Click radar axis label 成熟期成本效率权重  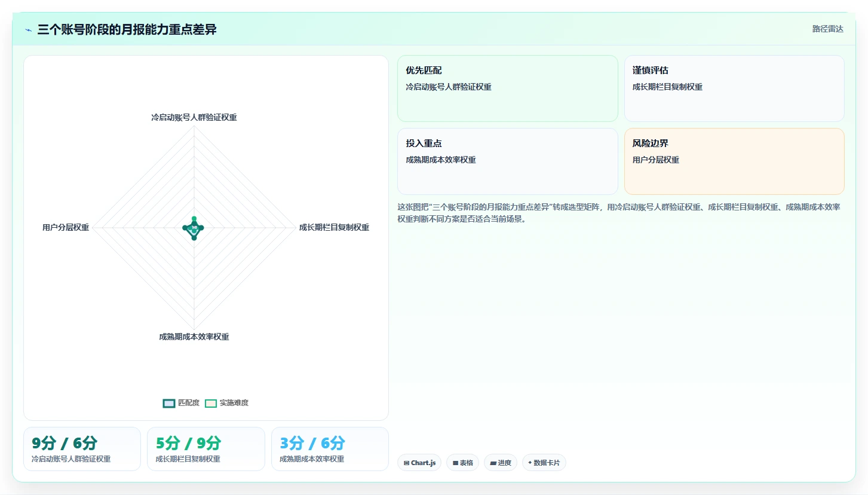coord(194,337)
